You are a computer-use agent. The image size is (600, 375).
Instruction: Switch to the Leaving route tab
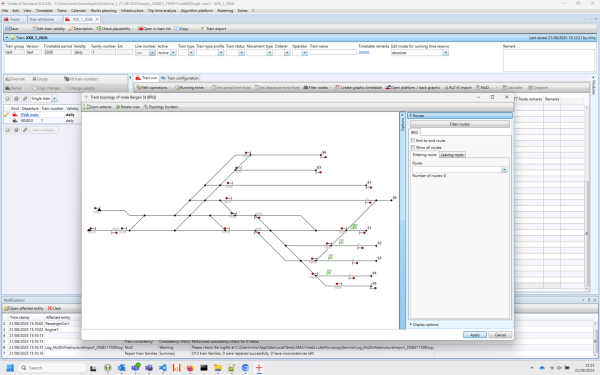(x=452, y=155)
